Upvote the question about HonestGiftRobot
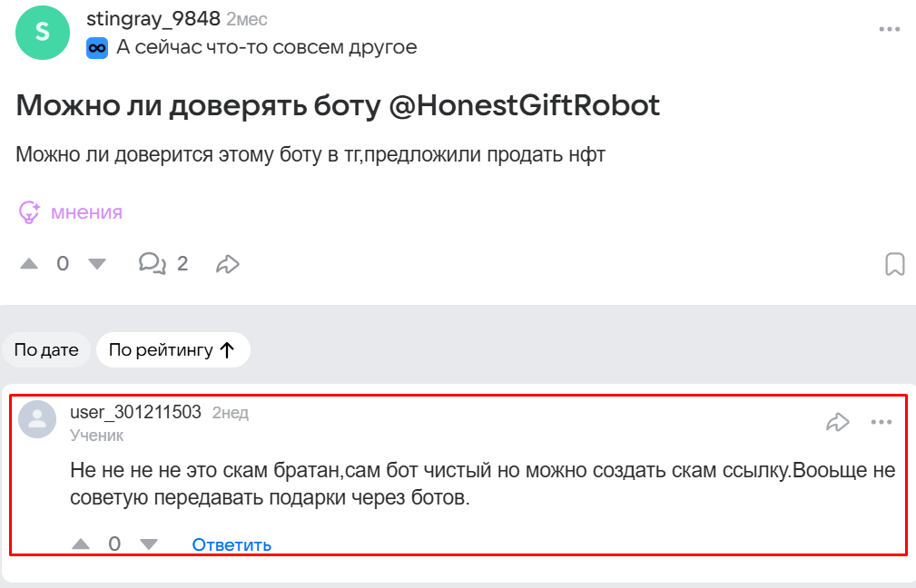Viewport: 916px width, 588px height. pos(30,264)
